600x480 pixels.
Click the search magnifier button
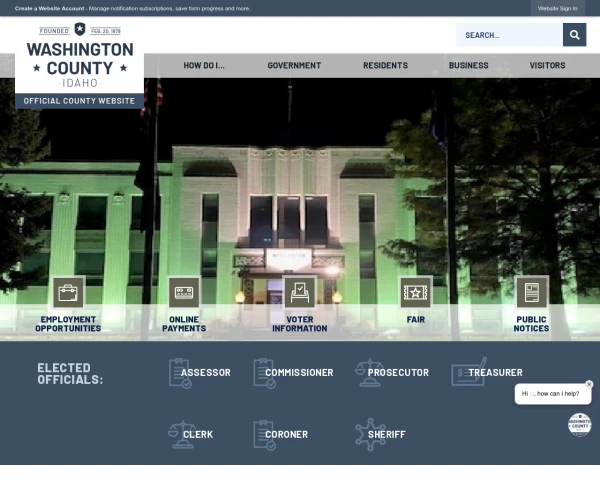(x=574, y=35)
